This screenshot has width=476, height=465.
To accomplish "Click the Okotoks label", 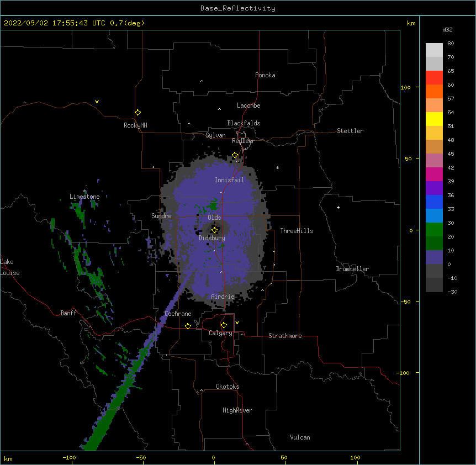I will tap(228, 387).
